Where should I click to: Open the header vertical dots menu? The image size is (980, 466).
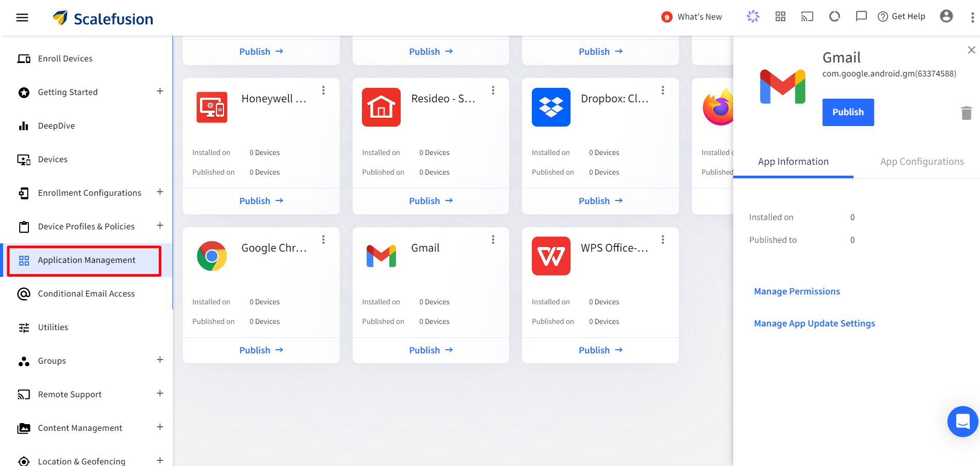click(x=972, y=18)
